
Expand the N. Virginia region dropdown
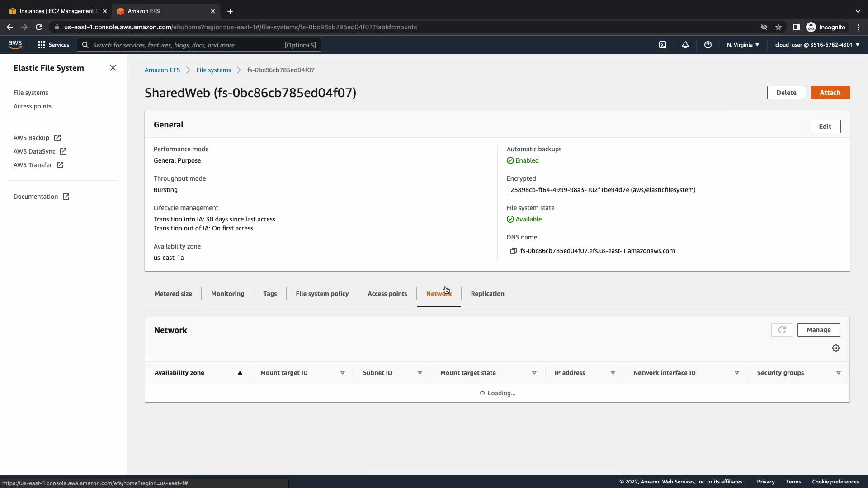pyautogui.click(x=743, y=45)
